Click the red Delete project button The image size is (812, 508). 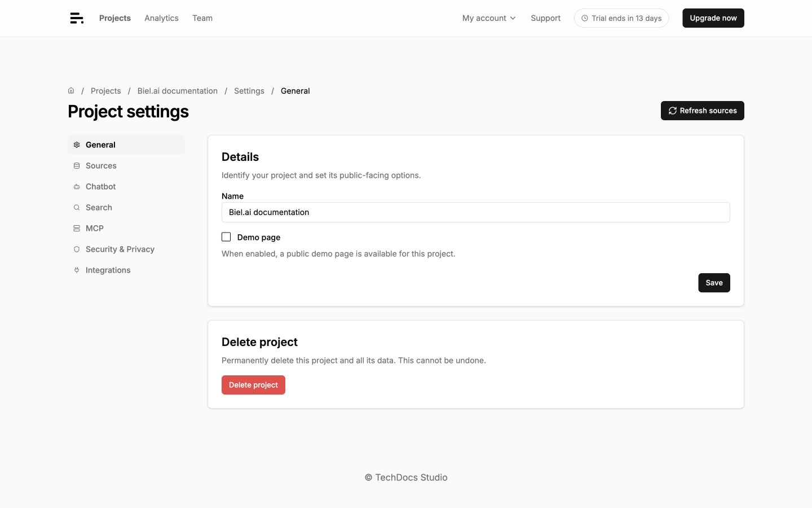tap(253, 385)
